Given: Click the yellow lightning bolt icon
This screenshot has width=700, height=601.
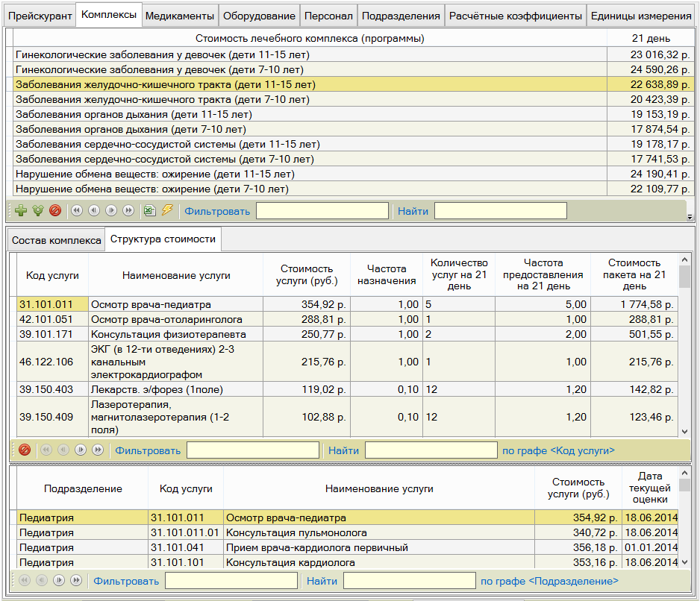Looking at the screenshot, I should point(167,211).
